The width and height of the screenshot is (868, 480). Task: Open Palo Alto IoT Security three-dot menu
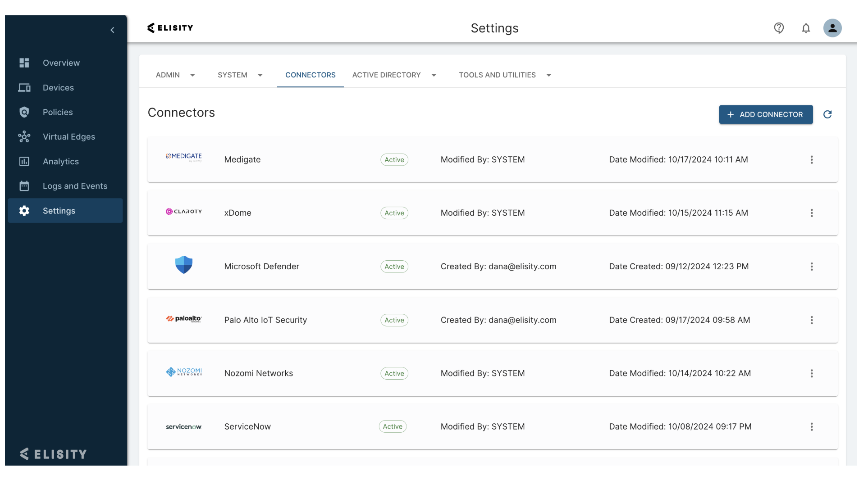812,320
